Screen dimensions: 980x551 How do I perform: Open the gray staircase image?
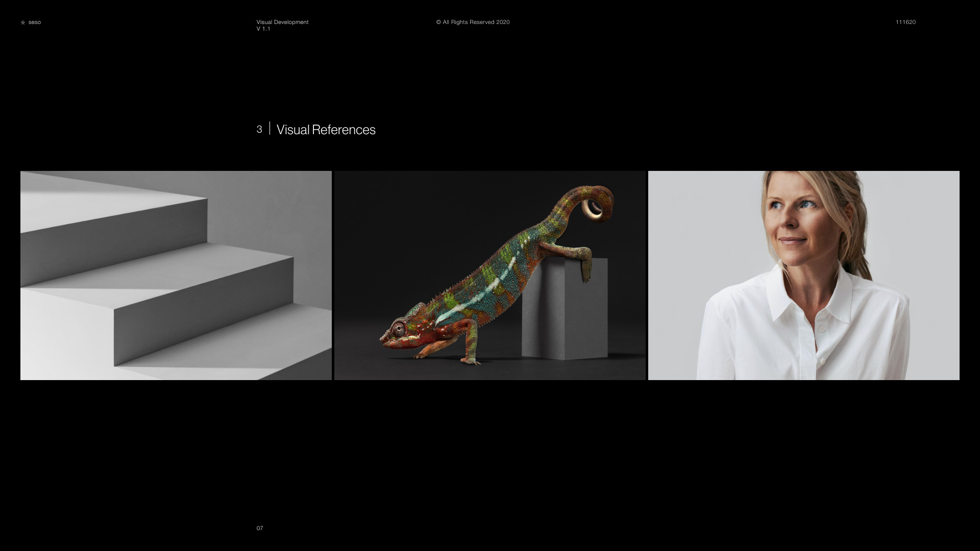point(176,275)
